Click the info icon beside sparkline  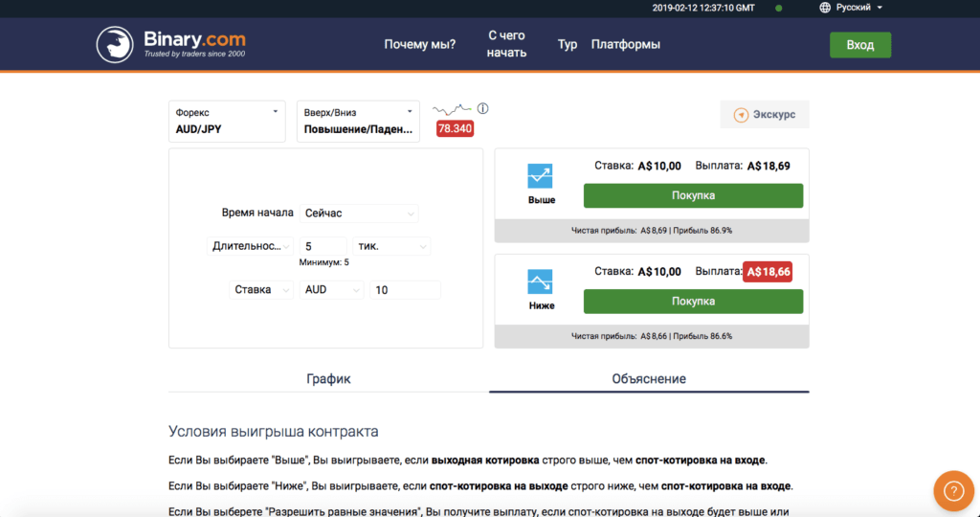pyautogui.click(x=483, y=108)
